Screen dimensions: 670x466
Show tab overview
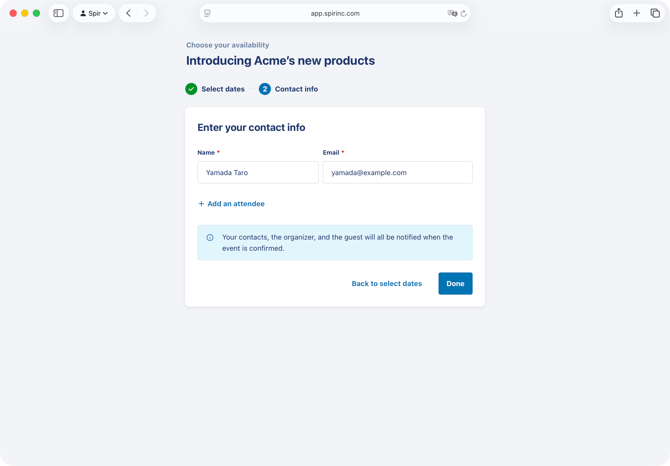pyautogui.click(x=655, y=13)
